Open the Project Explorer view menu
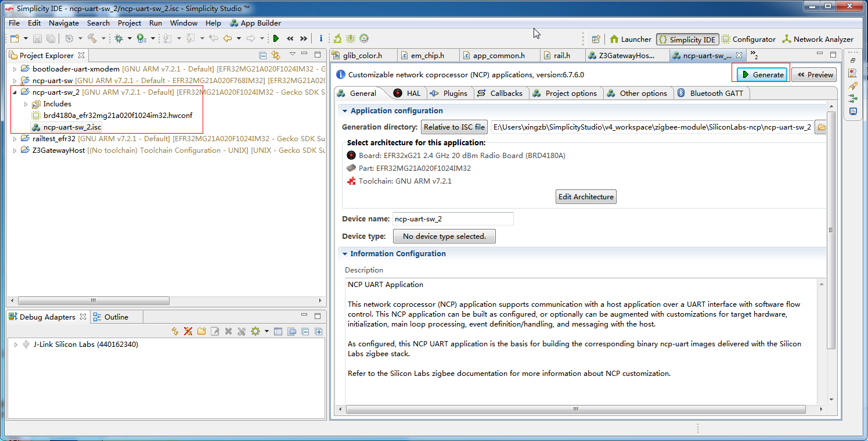This screenshot has height=441, width=868. click(293, 55)
